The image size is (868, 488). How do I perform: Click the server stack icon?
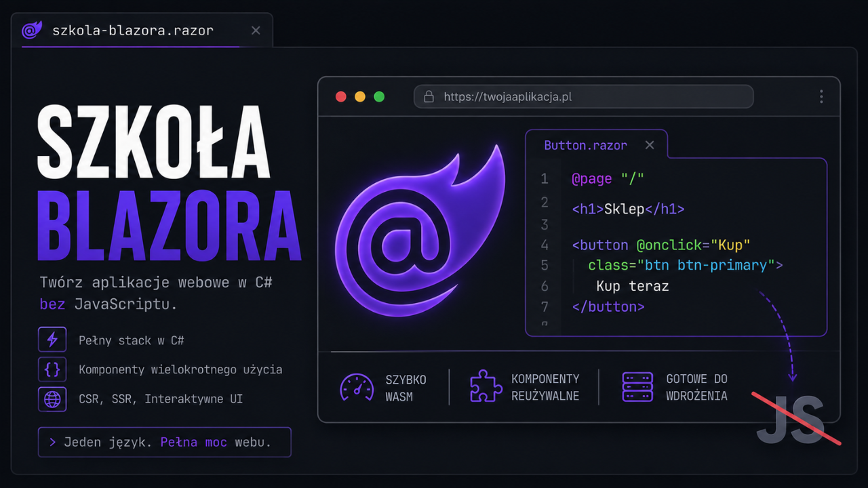[x=637, y=387]
